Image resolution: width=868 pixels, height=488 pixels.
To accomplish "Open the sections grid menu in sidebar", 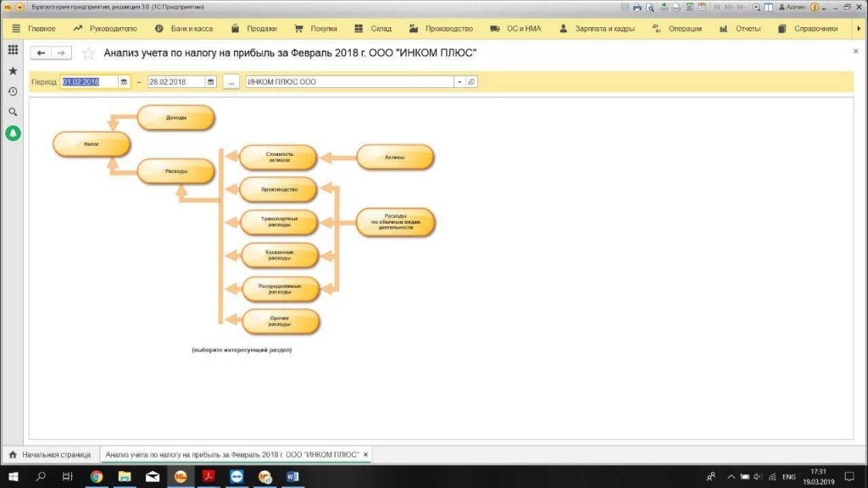I will point(13,50).
